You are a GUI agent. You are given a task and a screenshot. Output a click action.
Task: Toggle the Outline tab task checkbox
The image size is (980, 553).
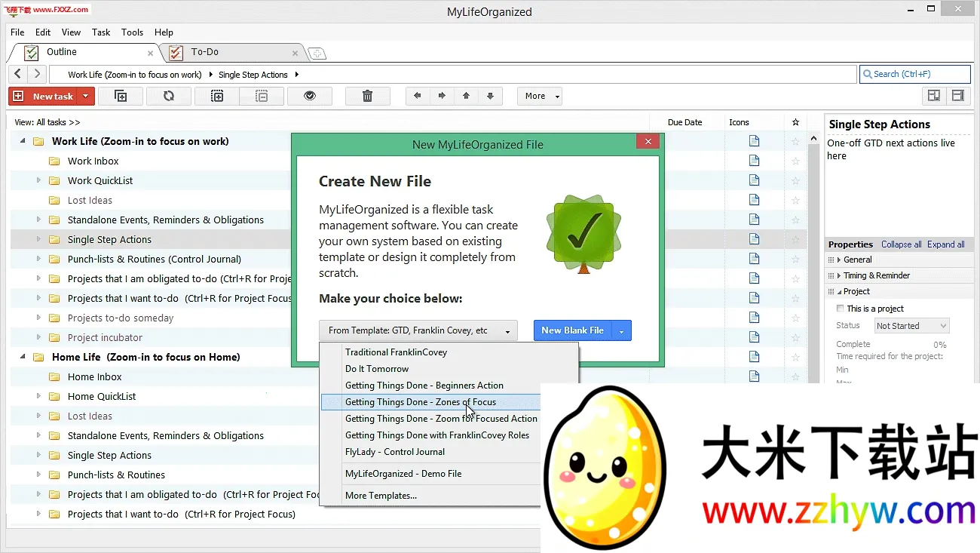(x=32, y=53)
